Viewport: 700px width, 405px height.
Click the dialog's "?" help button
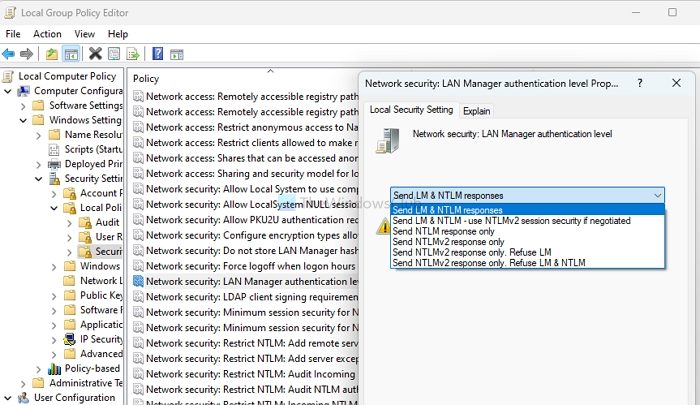pyautogui.click(x=639, y=84)
